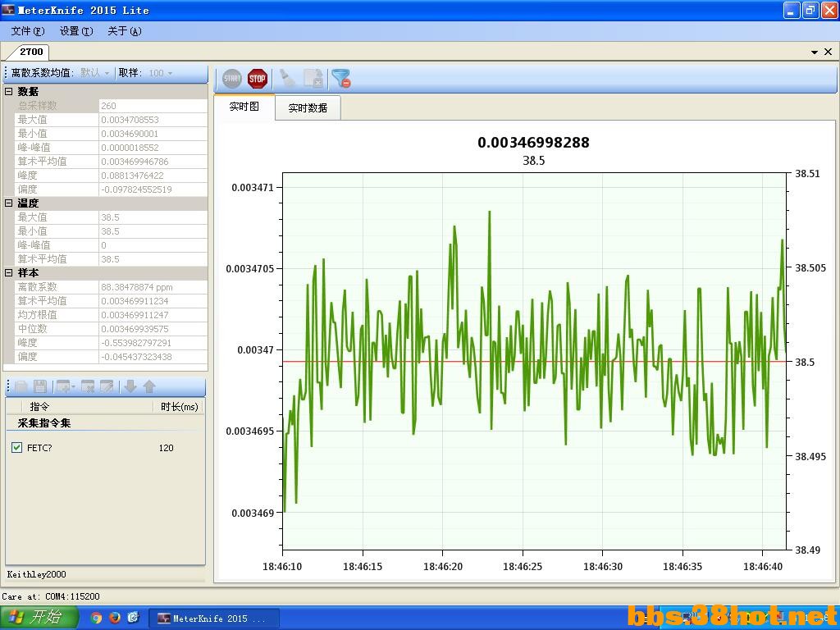Click the 开始 Start button
Screen dimensions: 840x630
(39, 617)
